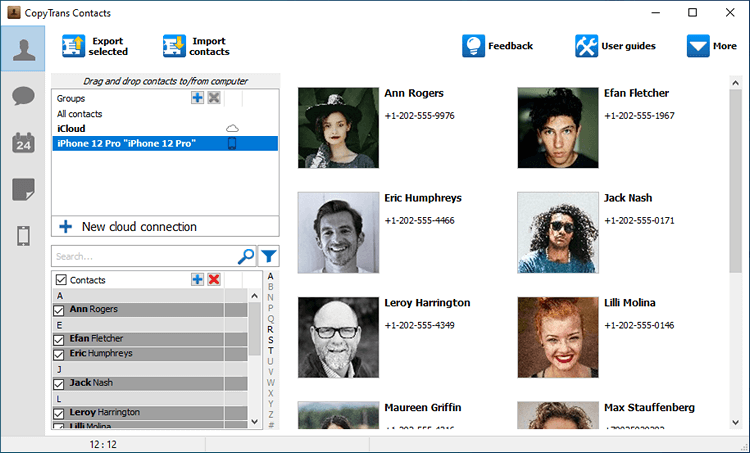Open the Calendar sidebar icon
The height and width of the screenshot is (453, 750).
coord(23,143)
